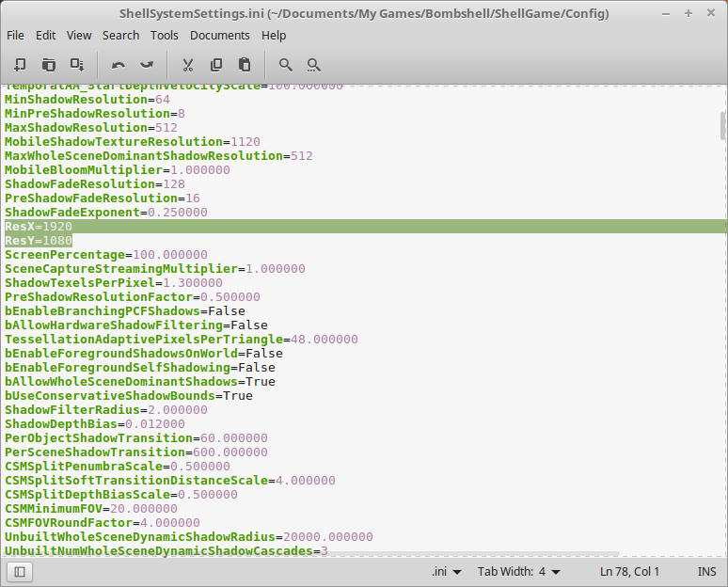Click the ShadowFadeResolution=128 line
Viewport: 728px width, 587px height.
95,184
